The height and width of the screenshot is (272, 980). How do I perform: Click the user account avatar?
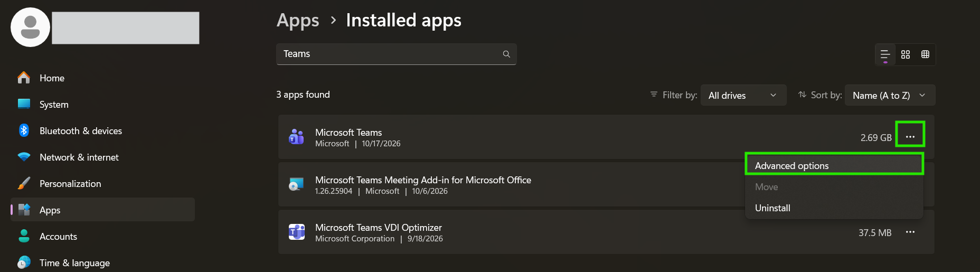30,27
